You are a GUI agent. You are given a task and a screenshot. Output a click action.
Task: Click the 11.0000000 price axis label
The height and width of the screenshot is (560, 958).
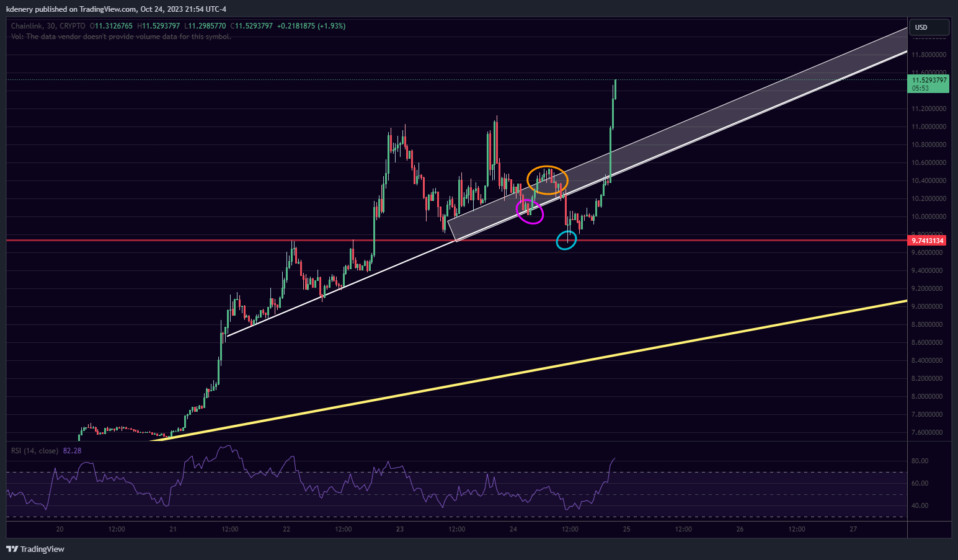pos(929,127)
